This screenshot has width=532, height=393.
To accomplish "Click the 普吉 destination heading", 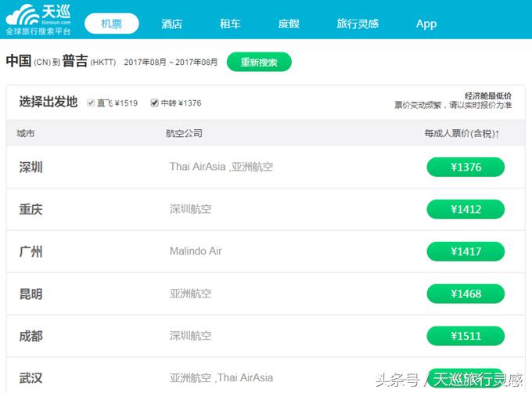I will tap(75, 61).
